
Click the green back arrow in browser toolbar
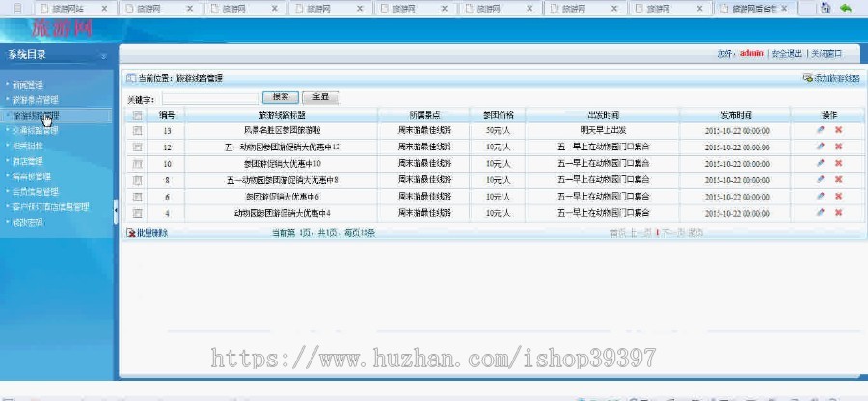click(845, 9)
